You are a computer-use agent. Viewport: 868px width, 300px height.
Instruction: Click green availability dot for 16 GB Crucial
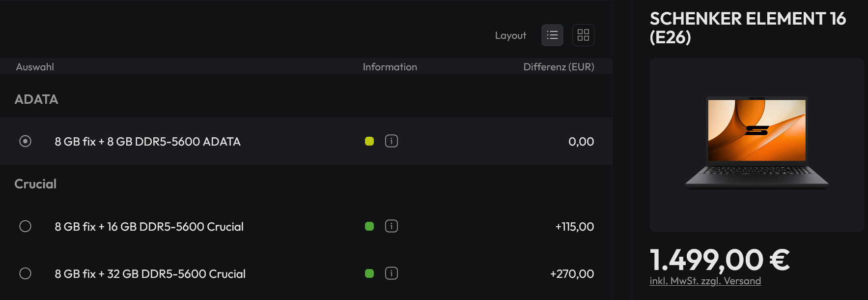[x=369, y=226]
